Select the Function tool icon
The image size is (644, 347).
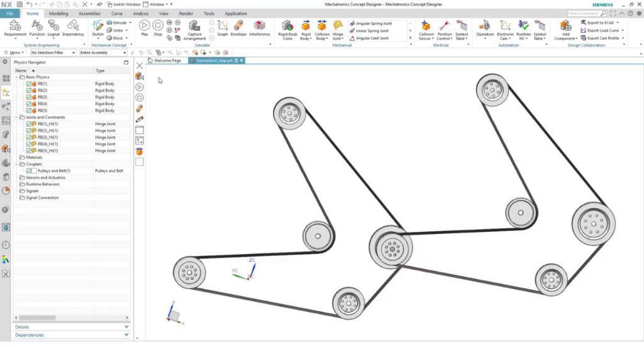tap(36, 26)
